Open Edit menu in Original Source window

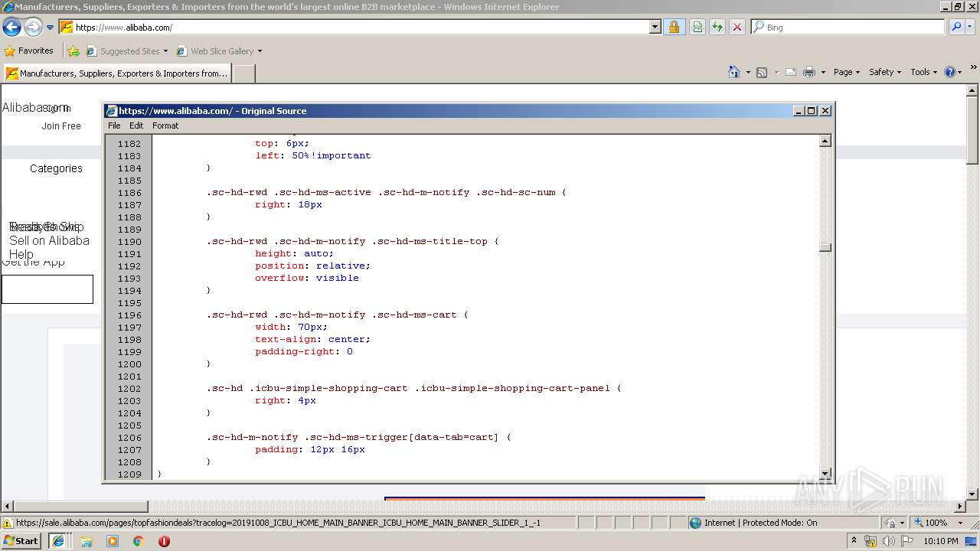(136, 126)
